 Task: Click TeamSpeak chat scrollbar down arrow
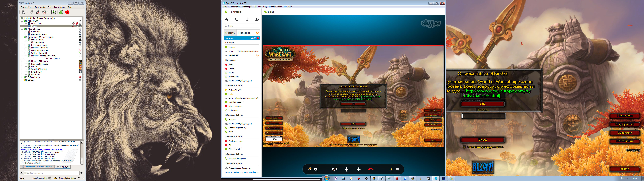pos(82,163)
